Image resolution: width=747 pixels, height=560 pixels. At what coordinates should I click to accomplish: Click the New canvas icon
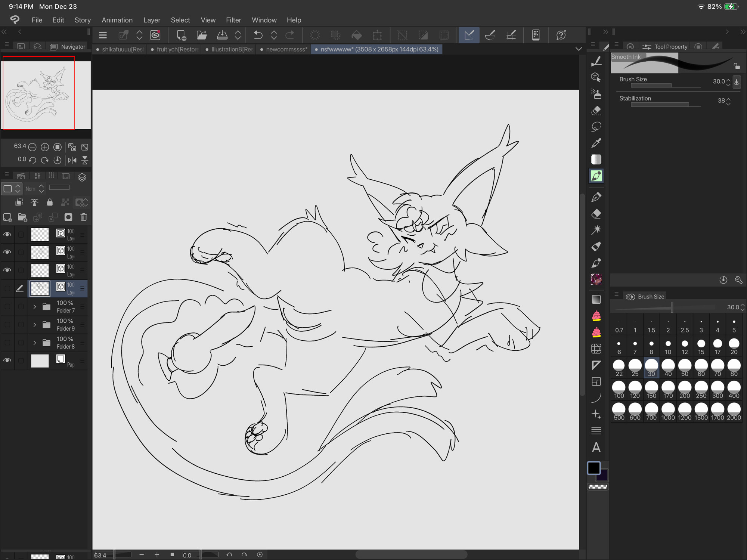pos(181,35)
